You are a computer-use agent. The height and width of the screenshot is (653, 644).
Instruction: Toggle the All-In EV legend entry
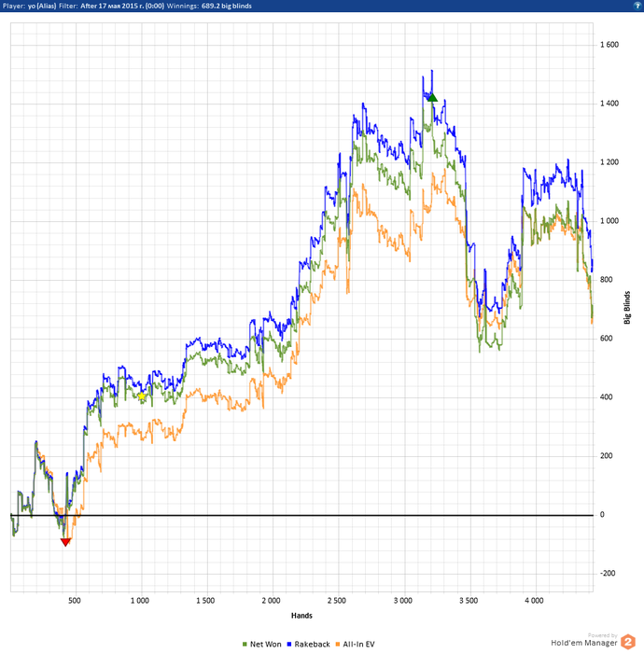(x=355, y=644)
